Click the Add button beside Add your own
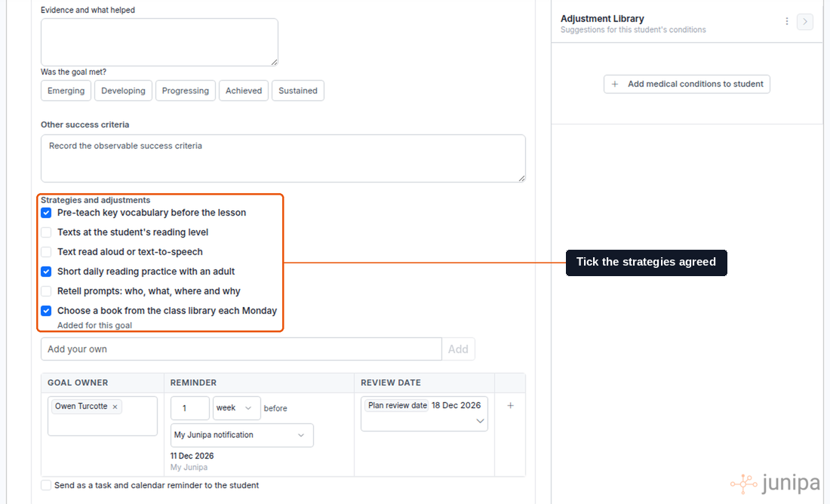This screenshot has height=504, width=830. pos(458,349)
